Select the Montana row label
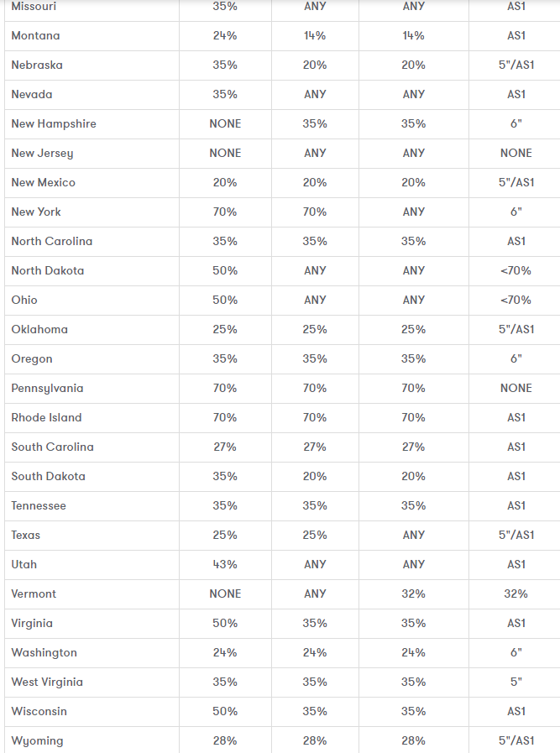This screenshot has width=560, height=753. pyautogui.click(x=35, y=36)
